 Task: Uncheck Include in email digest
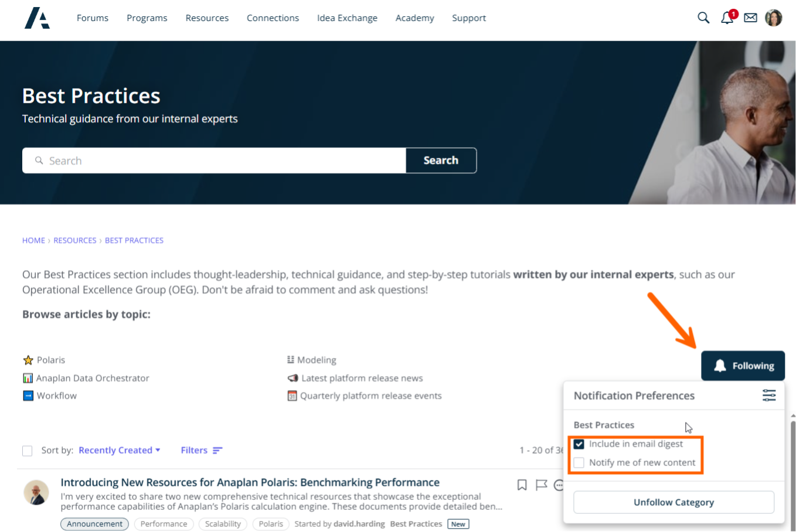click(579, 444)
